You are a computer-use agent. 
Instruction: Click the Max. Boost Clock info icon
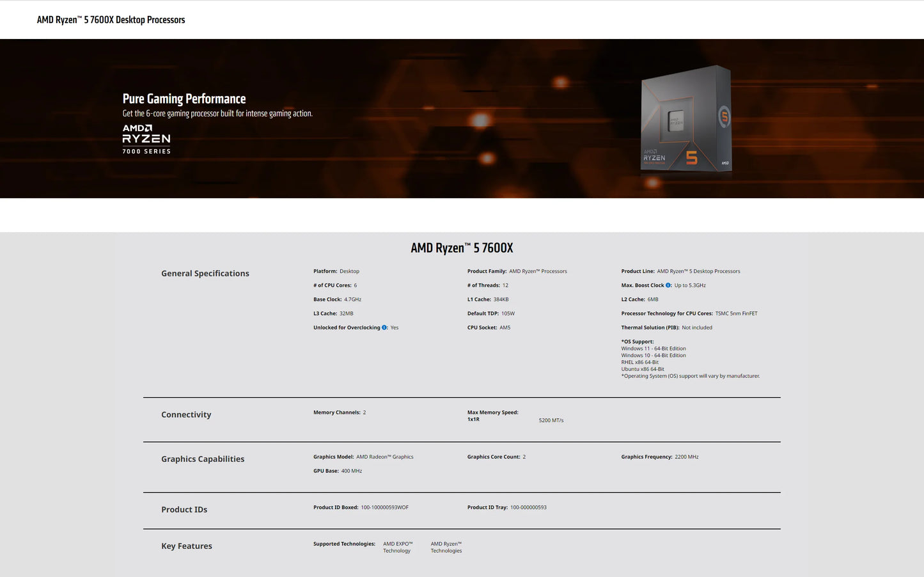[668, 285]
